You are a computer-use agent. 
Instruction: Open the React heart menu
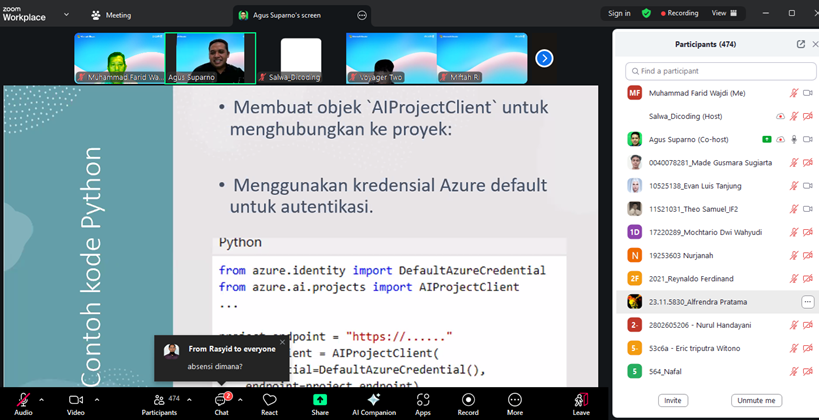pyautogui.click(x=270, y=404)
